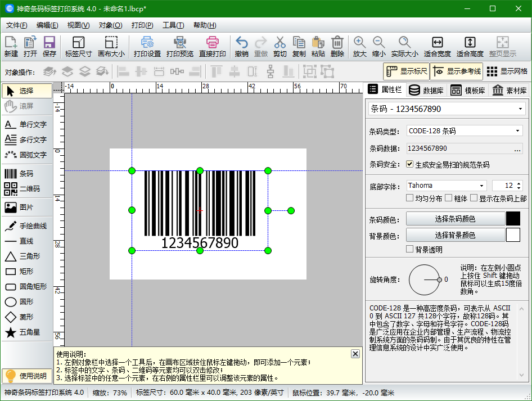The height and width of the screenshot is (401, 532).
Task: Enable the 均匀分布 checkbox
Action: [x=410, y=198]
